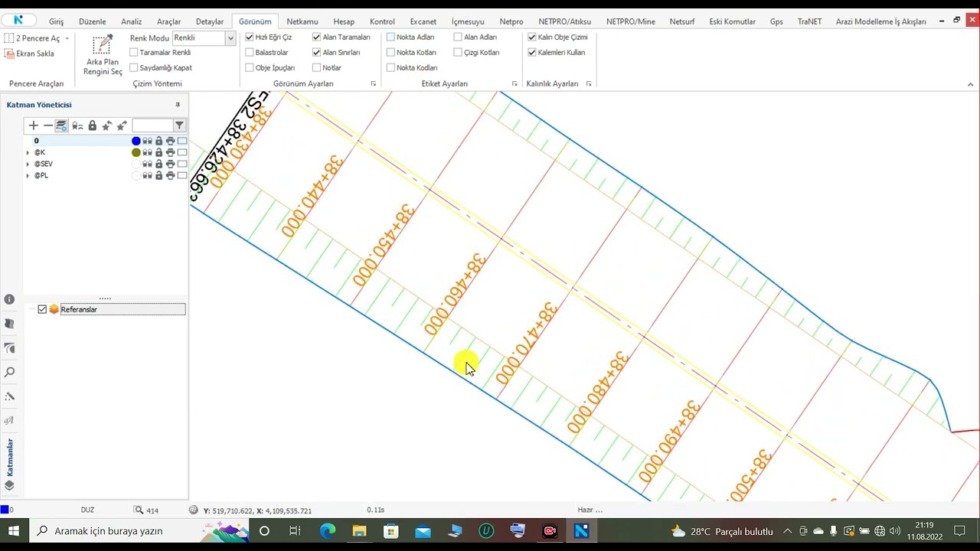Click the zoom magnifier in status bar

139,510
